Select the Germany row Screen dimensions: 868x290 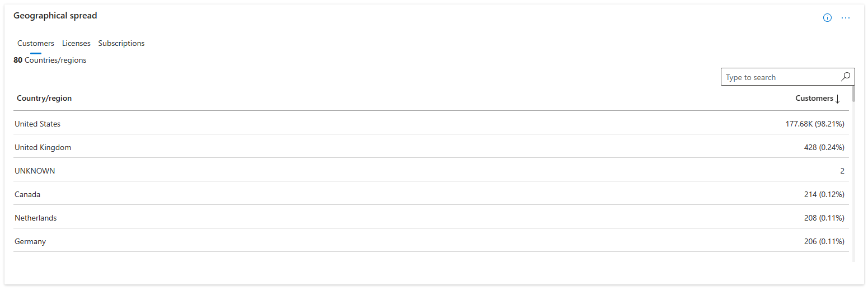[x=431, y=240]
